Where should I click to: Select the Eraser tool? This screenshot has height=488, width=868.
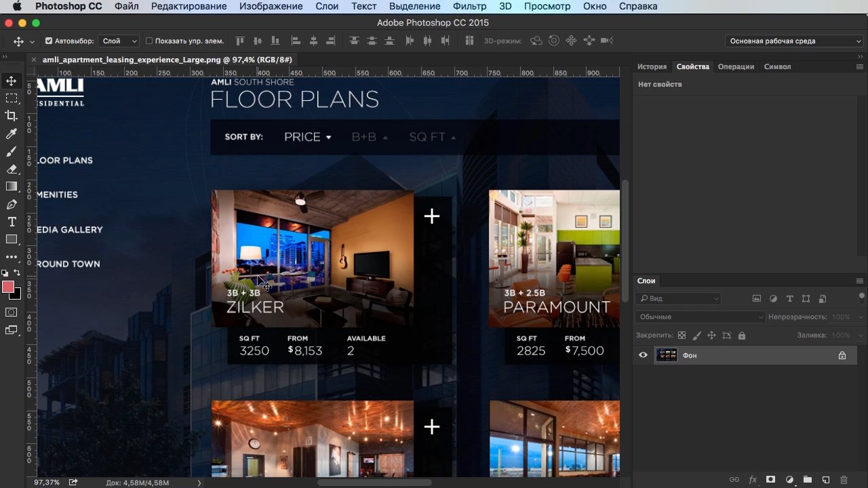pos(12,169)
